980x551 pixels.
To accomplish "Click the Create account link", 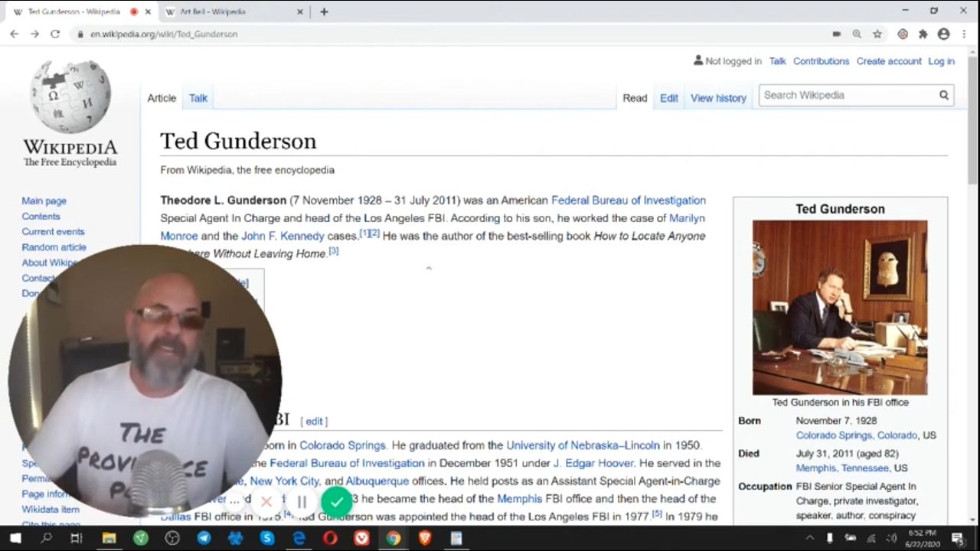I will (889, 61).
